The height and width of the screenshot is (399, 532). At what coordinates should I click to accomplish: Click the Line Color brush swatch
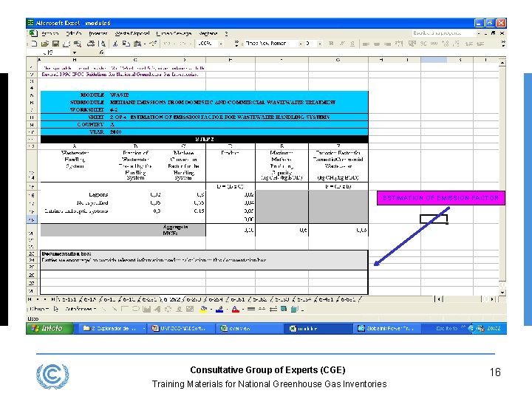(219, 309)
